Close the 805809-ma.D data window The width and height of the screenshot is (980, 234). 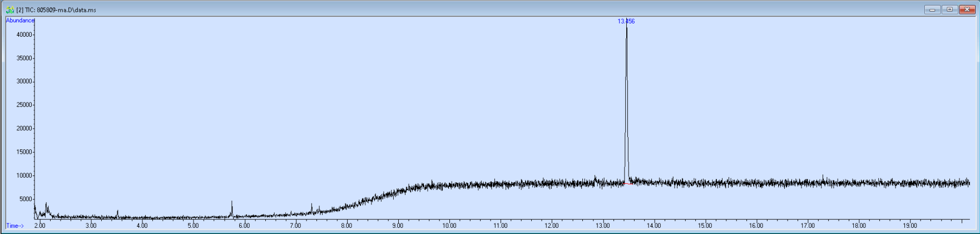(x=967, y=9)
